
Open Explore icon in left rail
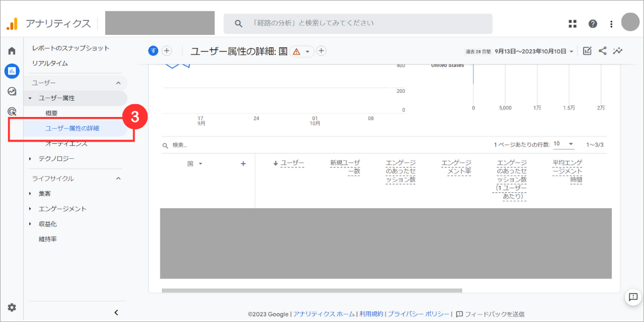[x=12, y=91]
